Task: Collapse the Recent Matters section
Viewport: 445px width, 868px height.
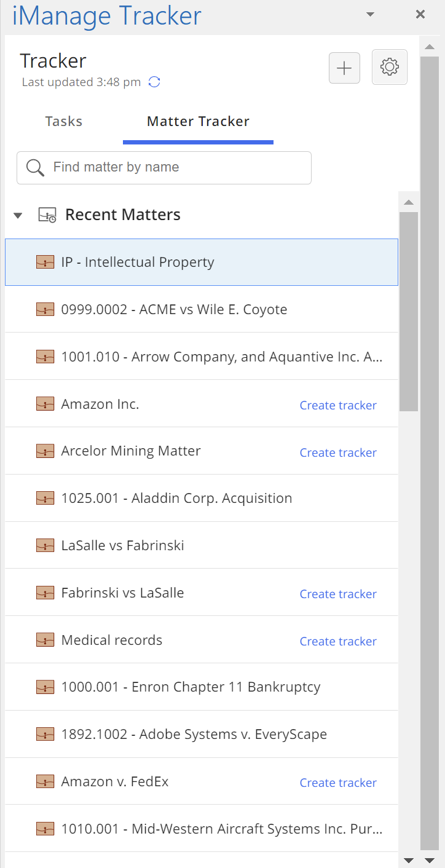Action: click(x=18, y=215)
